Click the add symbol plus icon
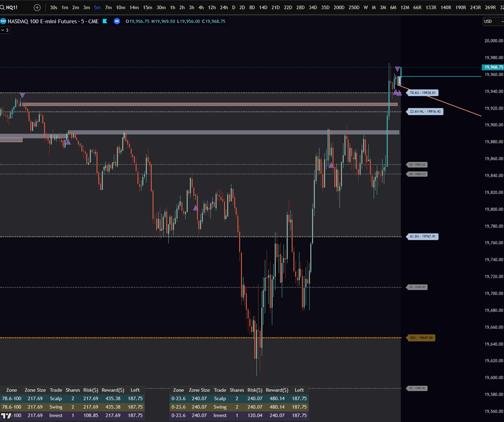Screen dimensions: 504x422 [x=37, y=7]
